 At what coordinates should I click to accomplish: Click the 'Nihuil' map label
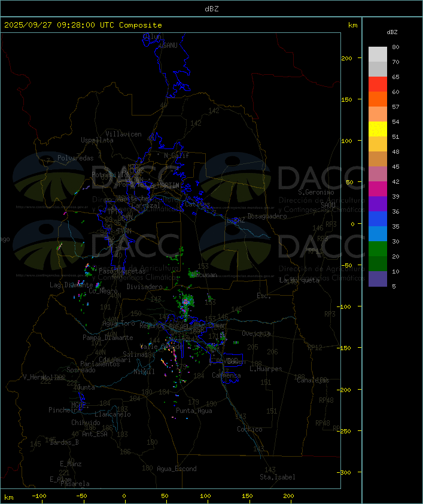click(x=144, y=372)
